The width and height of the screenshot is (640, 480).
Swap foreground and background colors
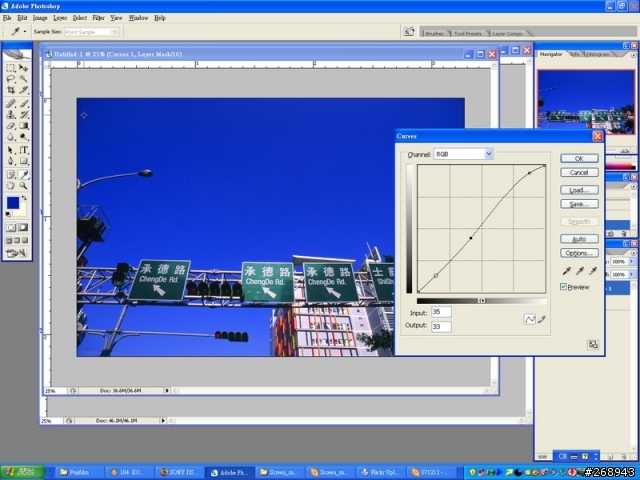coord(24,198)
